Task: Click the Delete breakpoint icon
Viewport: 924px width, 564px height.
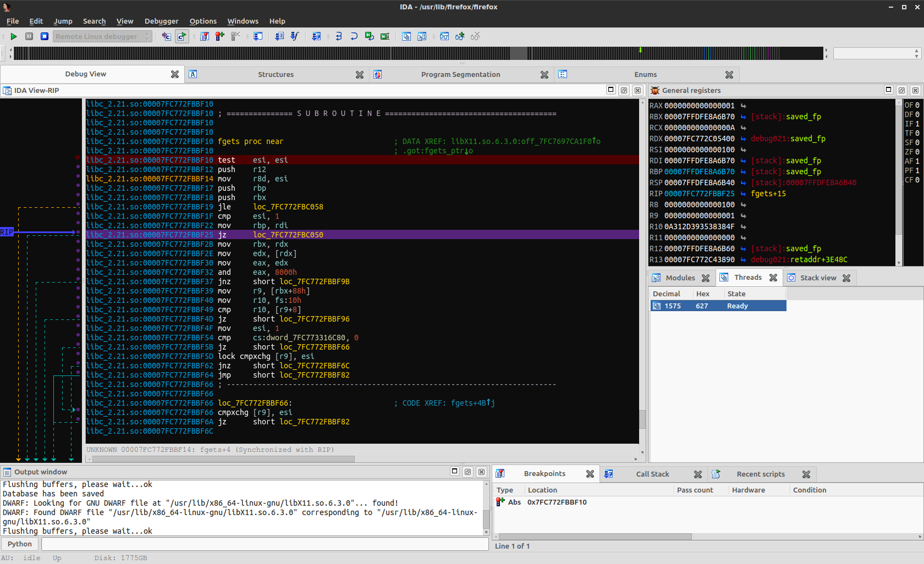Action: pos(235,36)
